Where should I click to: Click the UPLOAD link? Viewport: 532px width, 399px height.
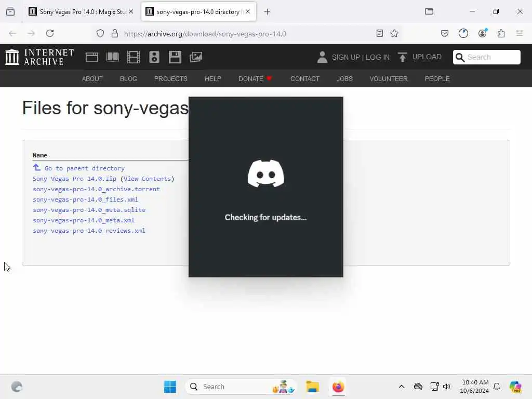[x=427, y=57]
